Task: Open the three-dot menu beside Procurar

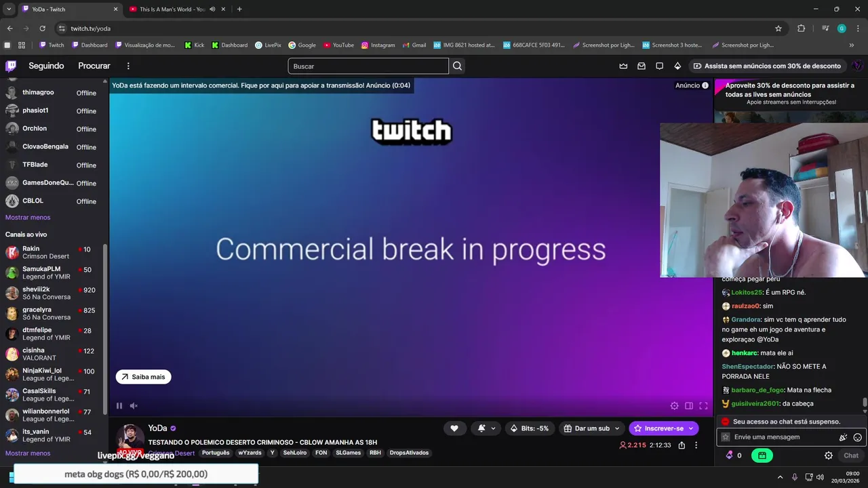Action: pos(128,66)
